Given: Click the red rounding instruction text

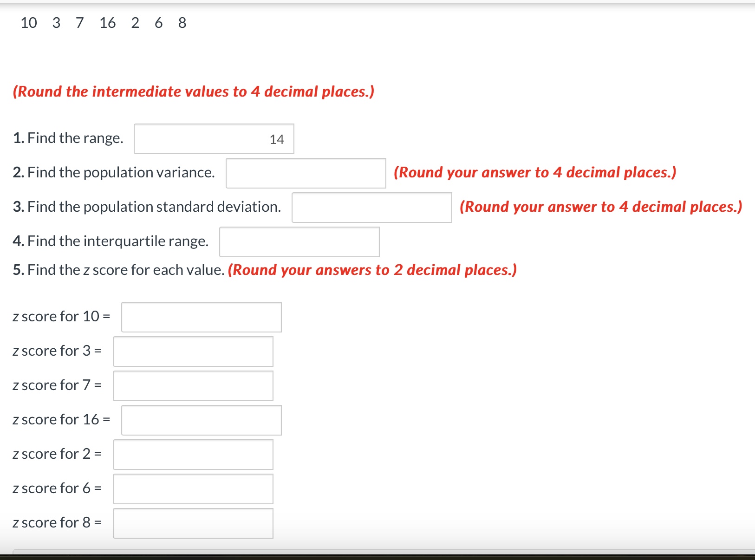Looking at the screenshot, I should (x=194, y=91).
